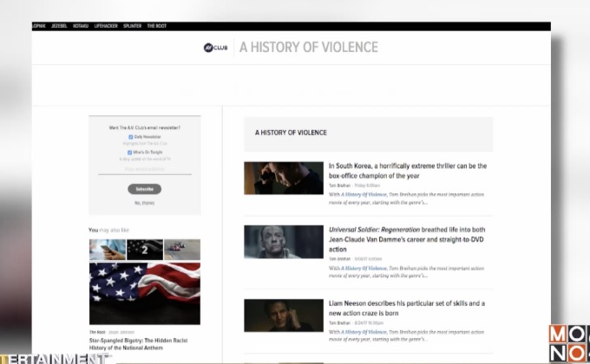
Task: Click the Universal Soldier article thumbnail
Action: [x=283, y=242]
